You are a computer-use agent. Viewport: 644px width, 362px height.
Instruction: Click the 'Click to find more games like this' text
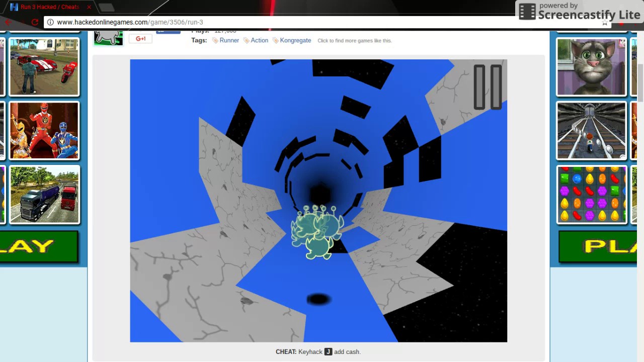coord(354,41)
